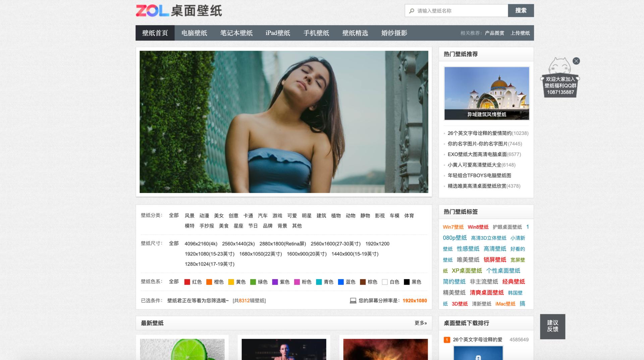This screenshot has width=644, height=360.
Task: Select 全部 under 壁纸尺寸
Action: (173, 244)
